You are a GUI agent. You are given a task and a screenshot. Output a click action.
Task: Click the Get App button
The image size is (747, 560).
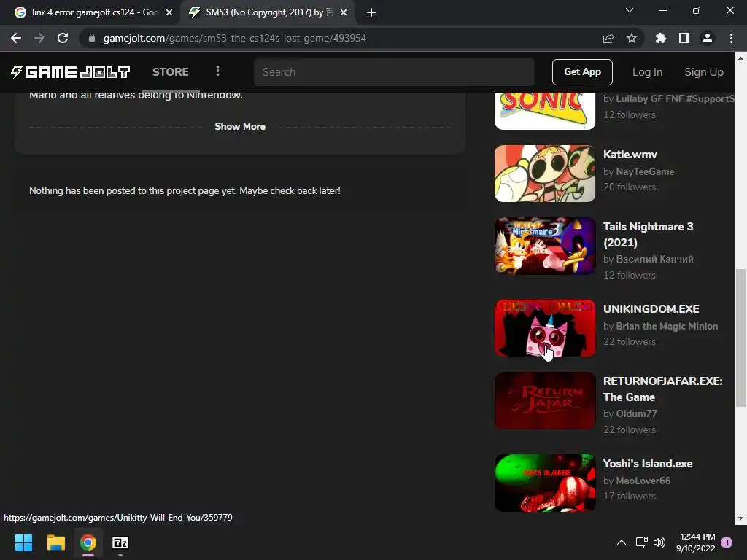pos(582,72)
